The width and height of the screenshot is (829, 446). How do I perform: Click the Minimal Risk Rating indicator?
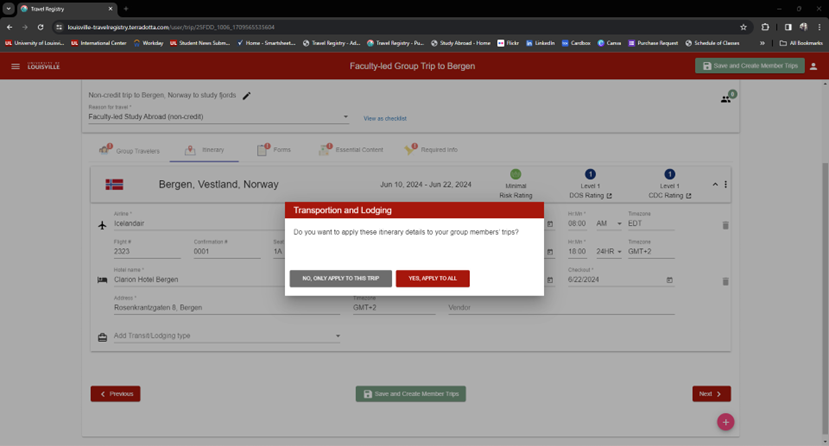[515, 184]
